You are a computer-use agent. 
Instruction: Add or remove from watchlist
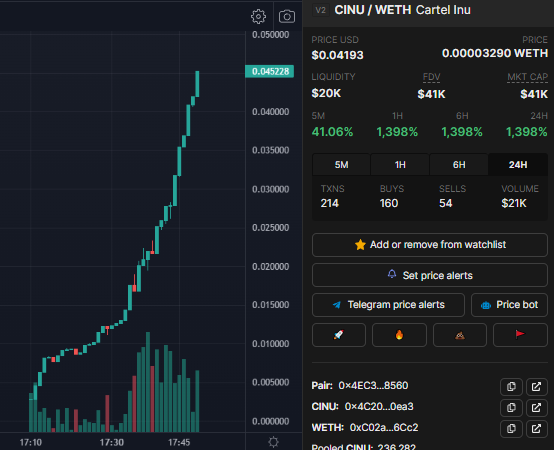click(430, 245)
